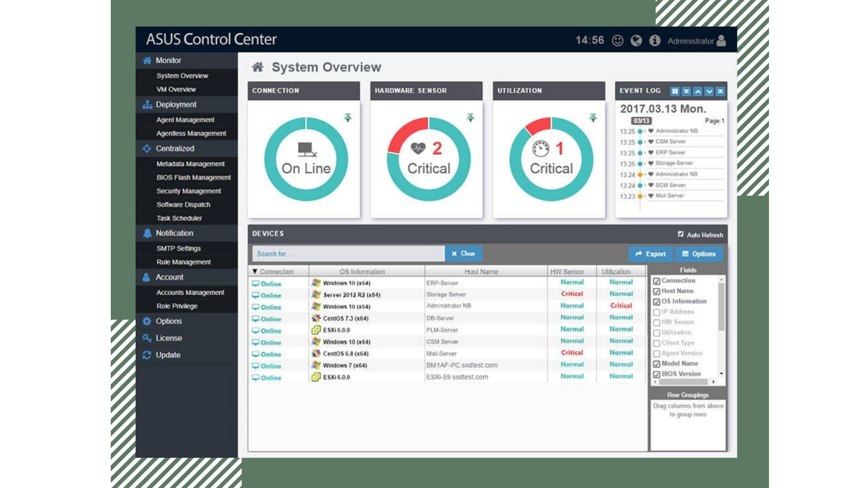Sort devices by Connection column header
The width and height of the screenshot is (868, 488).
pyautogui.click(x=277, y=272)
